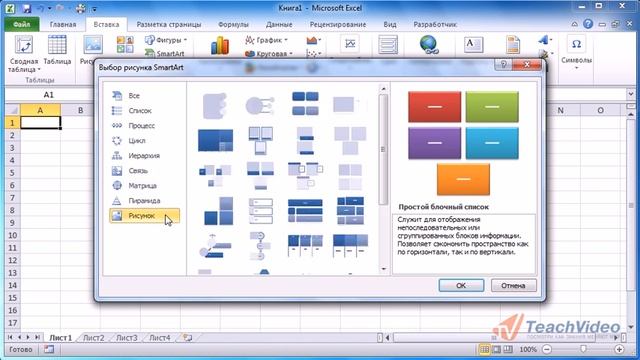This screenshot has height=360, width=640.
Task: Open the WordArt dropdown
Action: 544,40
